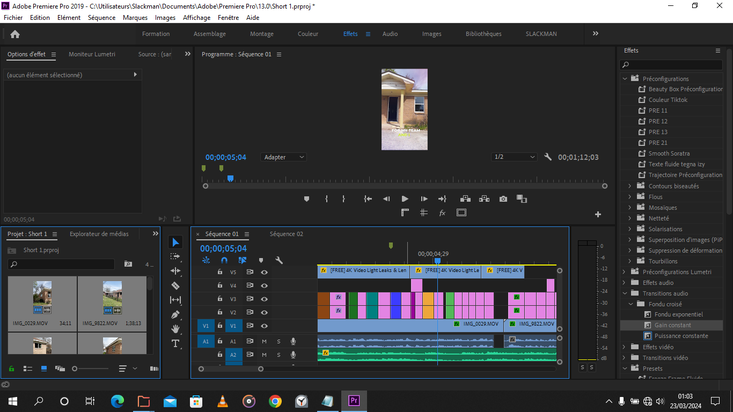Expand the Flous preset folder
733x412 pixels.
click(x=630, y=197)
